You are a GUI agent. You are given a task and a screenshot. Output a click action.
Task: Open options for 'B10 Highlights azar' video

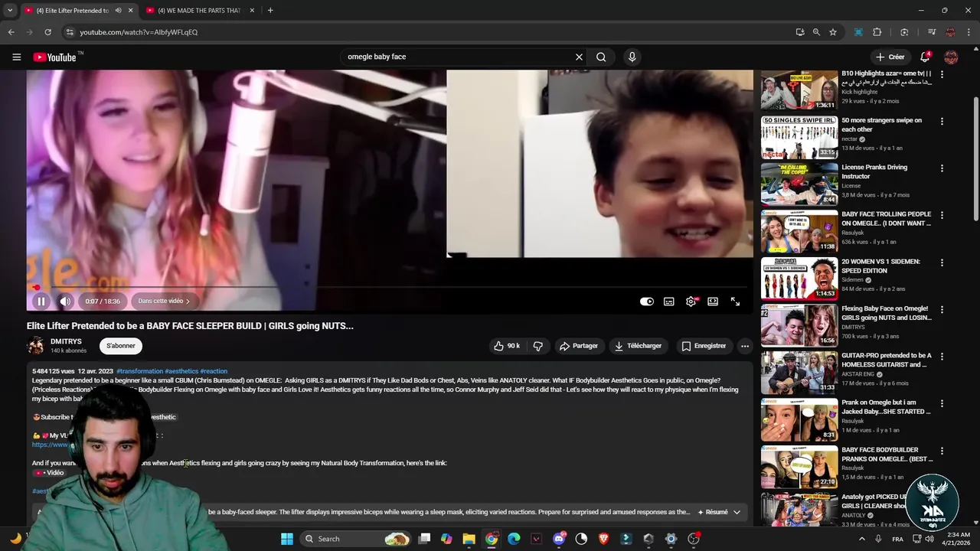pos(942,75)
